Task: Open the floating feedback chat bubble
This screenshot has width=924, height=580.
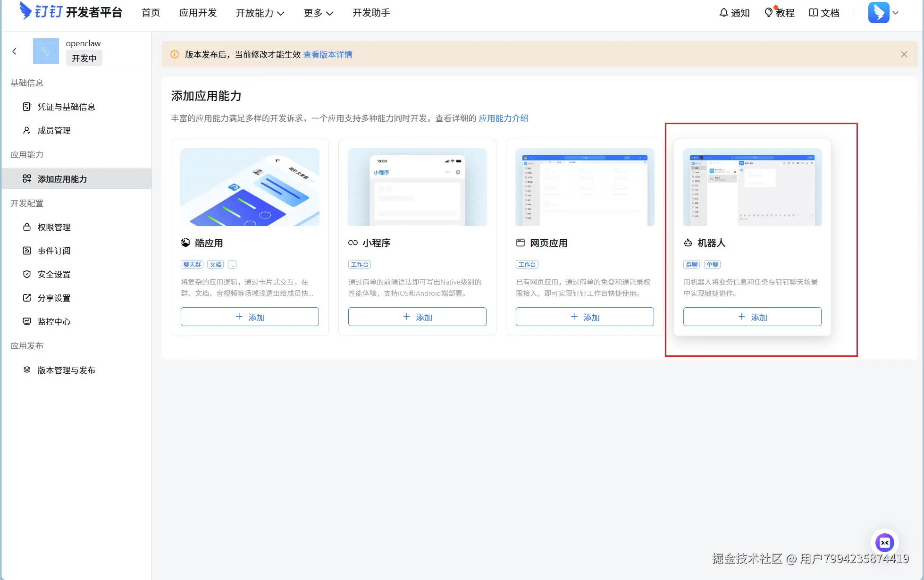Action: click(885, 543)
